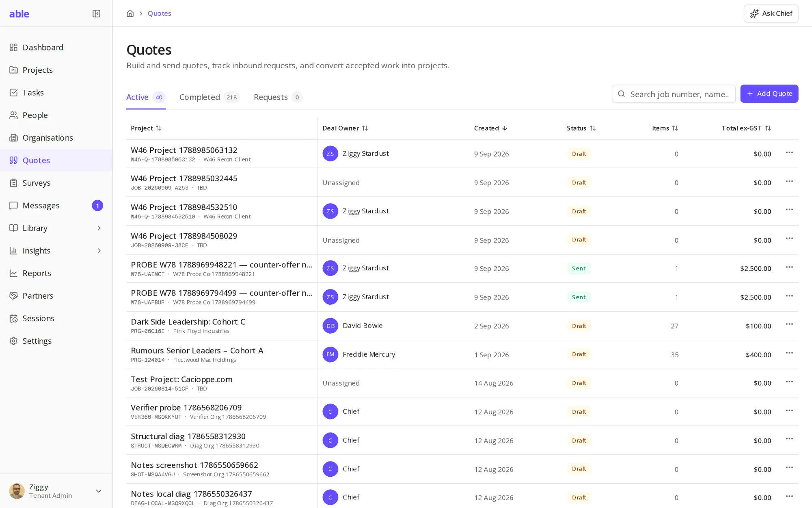The width and height of the screenshot is (812, 508).
Task: Focus the search job number field
Action: 674,94
